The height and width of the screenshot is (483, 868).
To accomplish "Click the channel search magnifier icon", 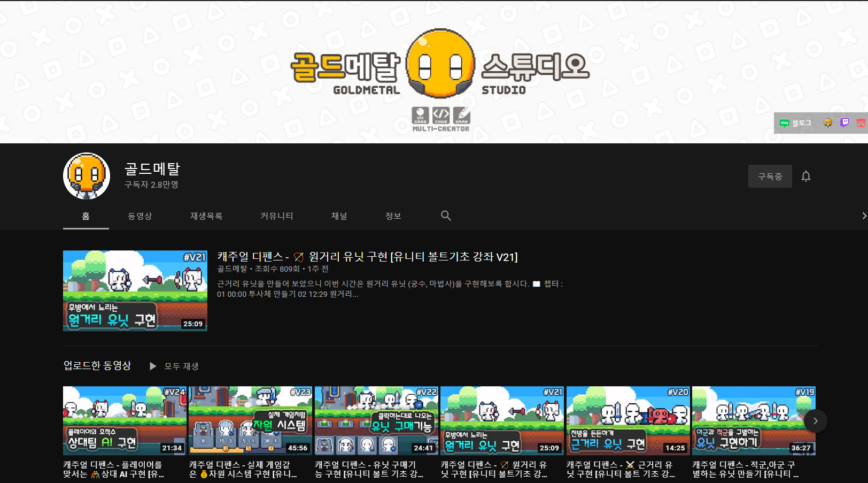I will tap(446, 216).
